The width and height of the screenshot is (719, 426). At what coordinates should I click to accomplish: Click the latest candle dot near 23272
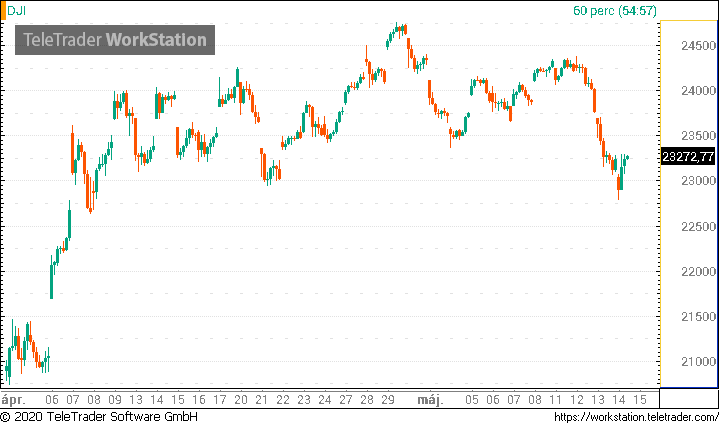[627, 158]
